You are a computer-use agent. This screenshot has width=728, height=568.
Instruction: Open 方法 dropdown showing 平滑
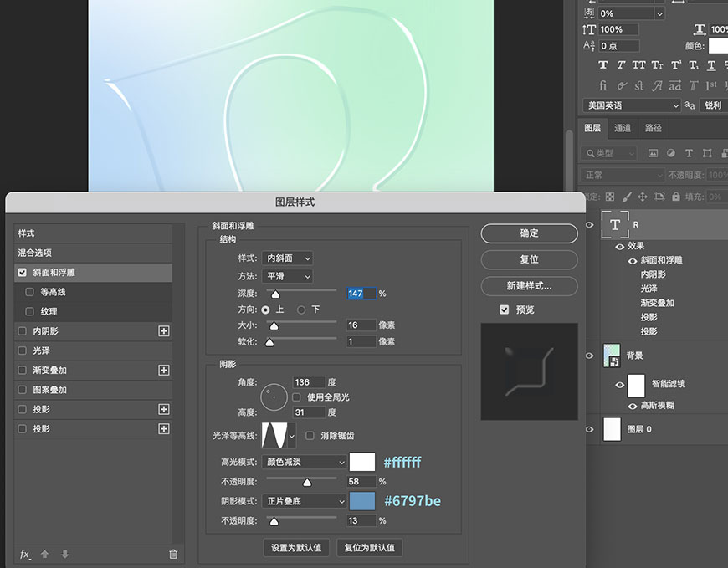point(287,276)
